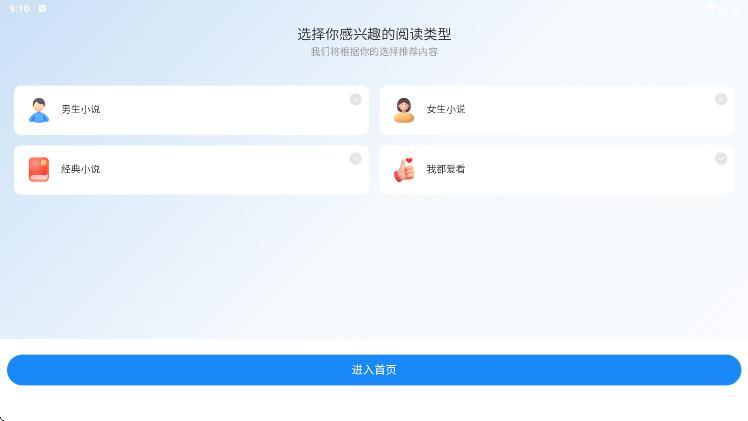Click the 9:10 clock in status bar

coord(19,8)
